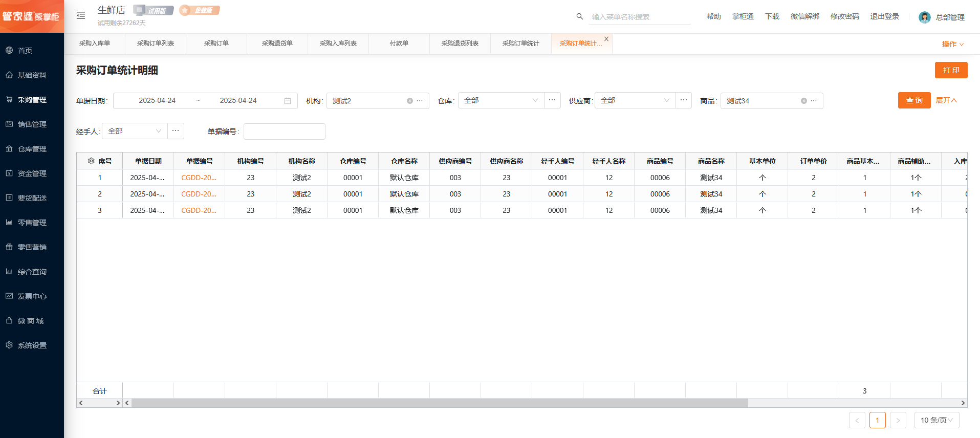Switch to the 采购退货单 tab
Screen dimensions: 980x438
click(277, 43)
